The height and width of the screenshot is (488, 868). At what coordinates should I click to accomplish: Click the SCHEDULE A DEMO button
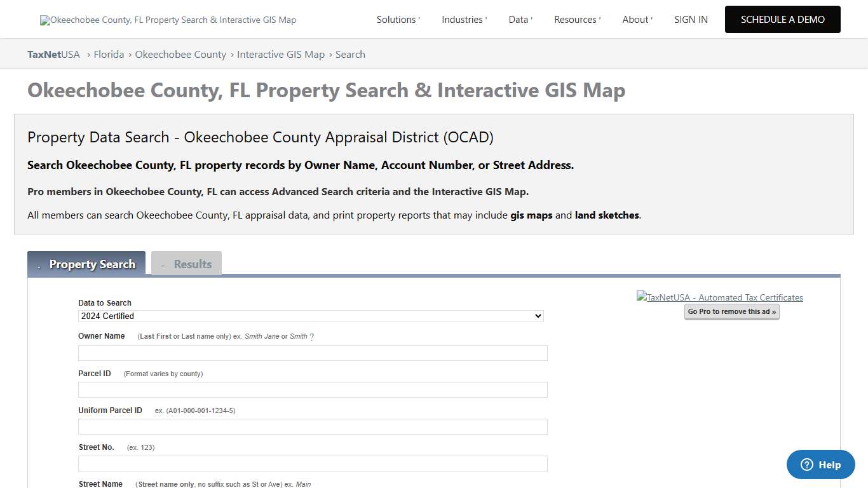tap(782, 19)
